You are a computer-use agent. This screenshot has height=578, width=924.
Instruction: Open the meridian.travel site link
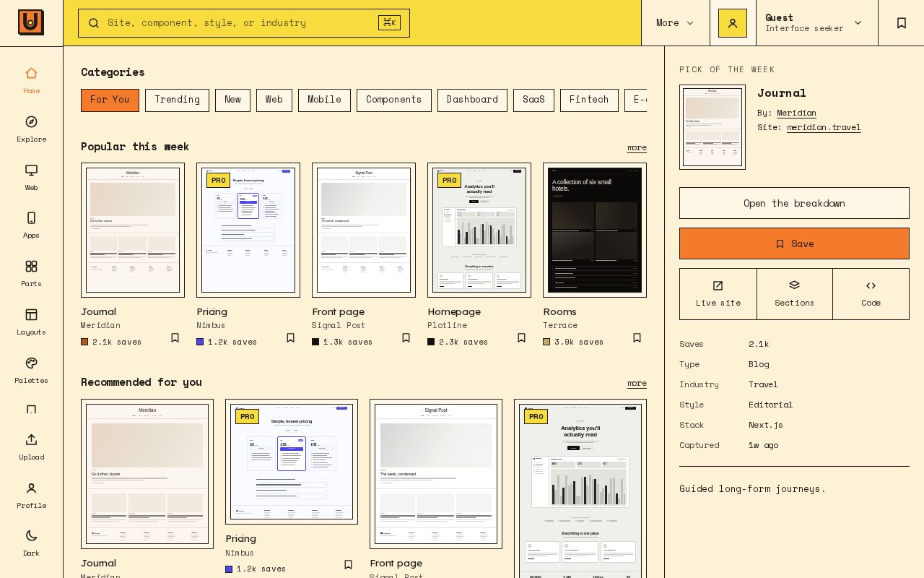[x=824, y=127]
